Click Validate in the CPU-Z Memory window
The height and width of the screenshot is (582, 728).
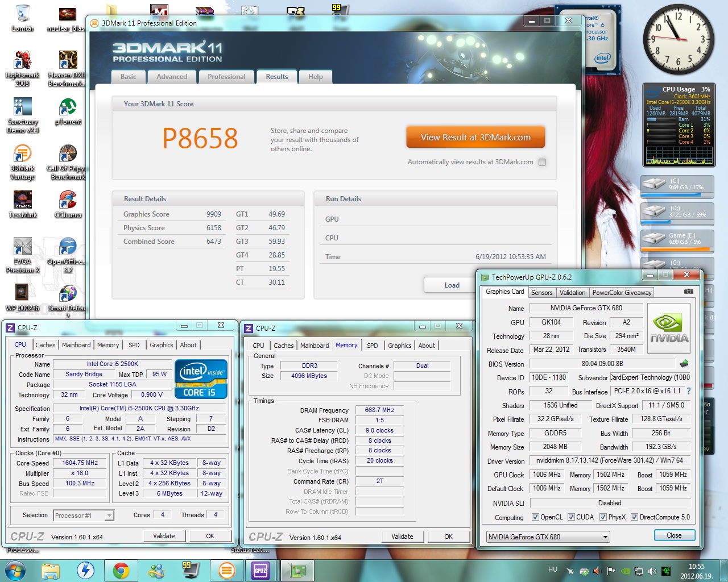point(402,537)
